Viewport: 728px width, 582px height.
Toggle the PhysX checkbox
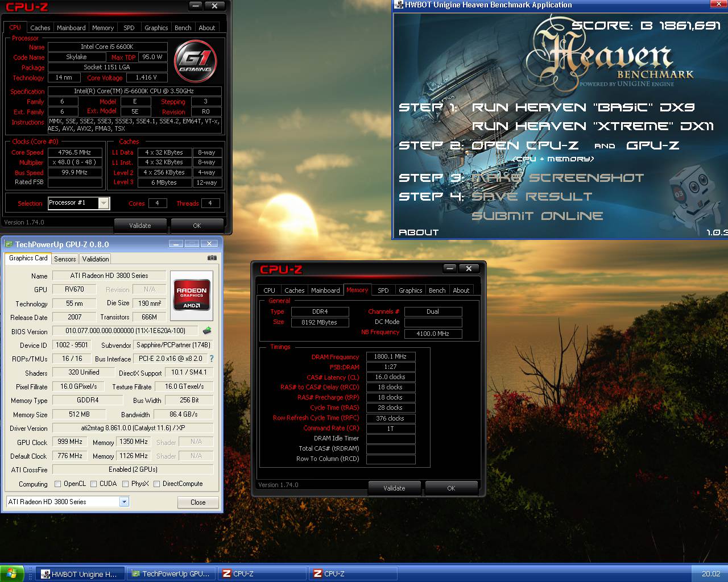(125, 484)
